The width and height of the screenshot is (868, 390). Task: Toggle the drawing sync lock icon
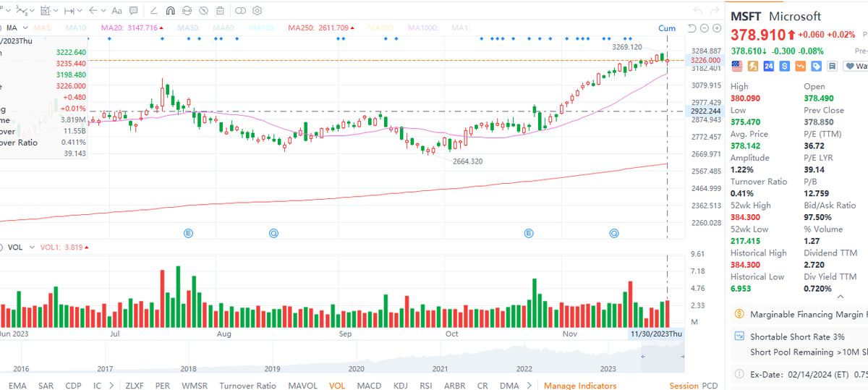tap(187, 11)
